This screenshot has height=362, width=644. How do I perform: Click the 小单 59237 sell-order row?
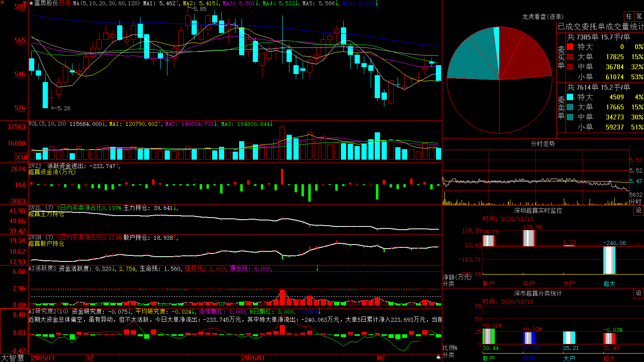[x=605, y=127]
